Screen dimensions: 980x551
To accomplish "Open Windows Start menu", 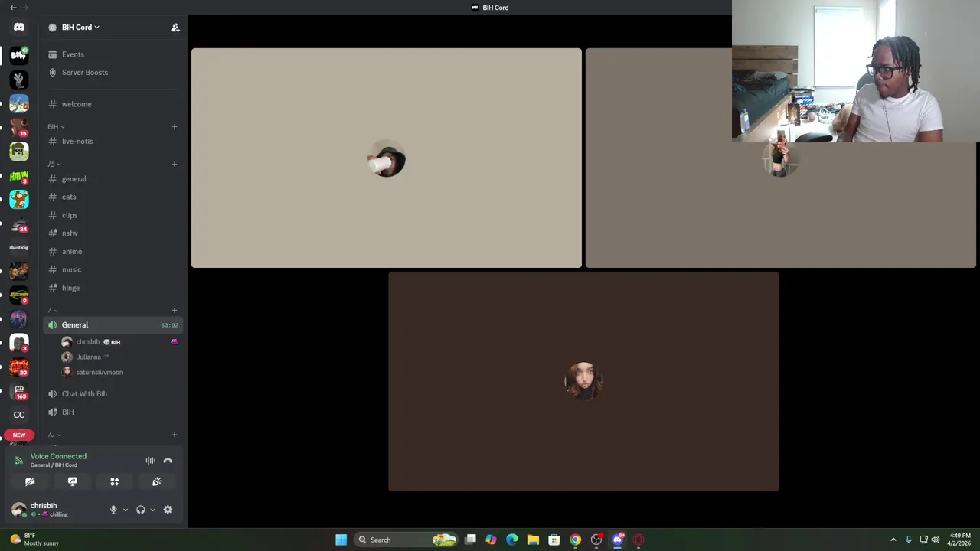I will 341,540.
